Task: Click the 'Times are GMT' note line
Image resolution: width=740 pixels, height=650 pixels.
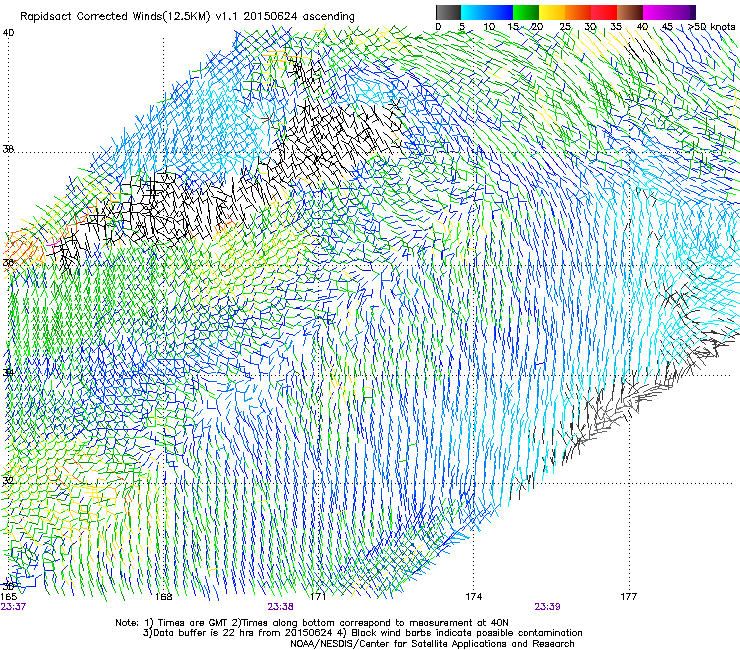Action: tap(312, 623)
